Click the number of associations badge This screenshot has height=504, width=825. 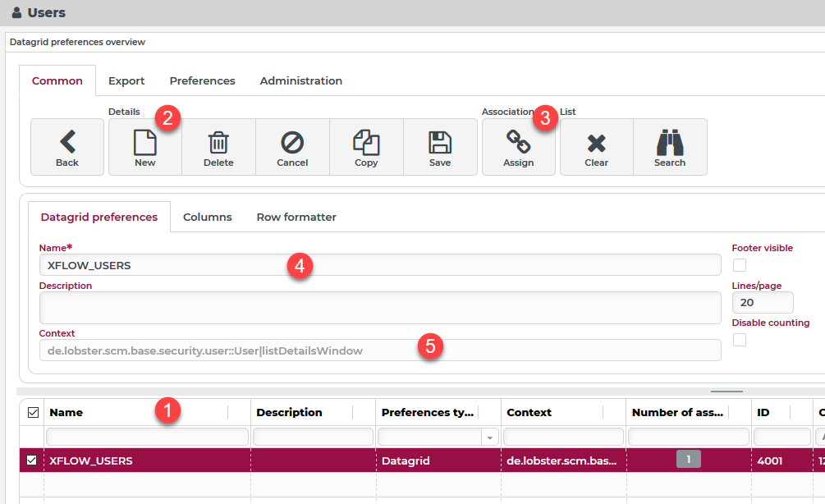tap(688, 460)
